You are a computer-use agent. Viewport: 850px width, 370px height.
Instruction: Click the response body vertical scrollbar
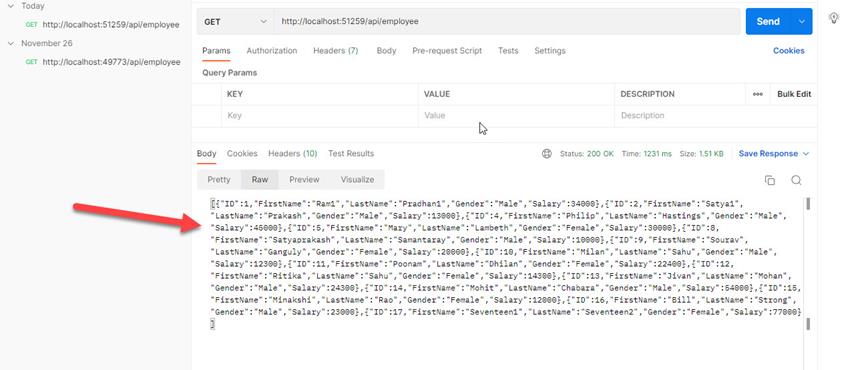pyautogui.click(x=808, y=264)
